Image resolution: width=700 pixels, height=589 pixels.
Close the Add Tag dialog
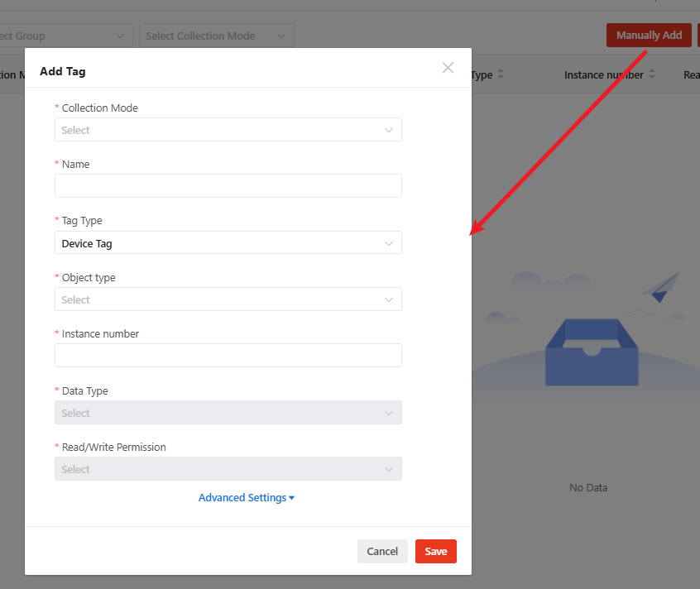pos(448,68)
